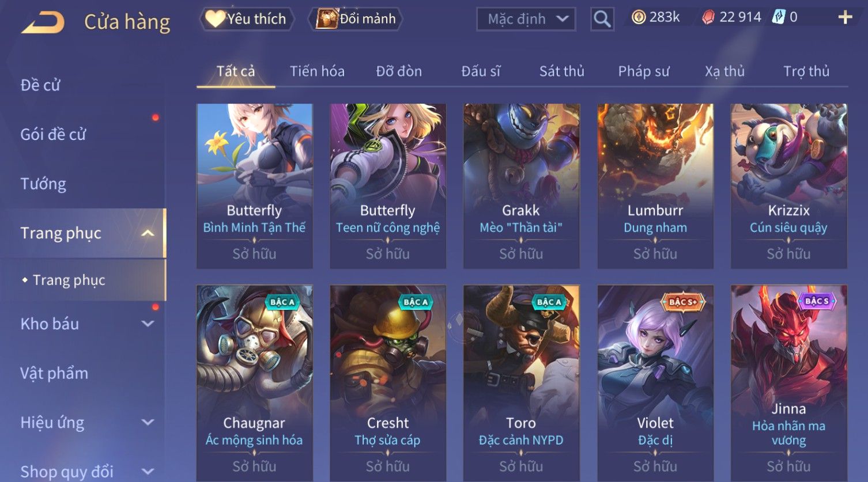Image resolution: width=868 pixels, height=482 pixels.
Task: Select Grakk Mèo Thần tài skin card
Action: tap(521, 186)
